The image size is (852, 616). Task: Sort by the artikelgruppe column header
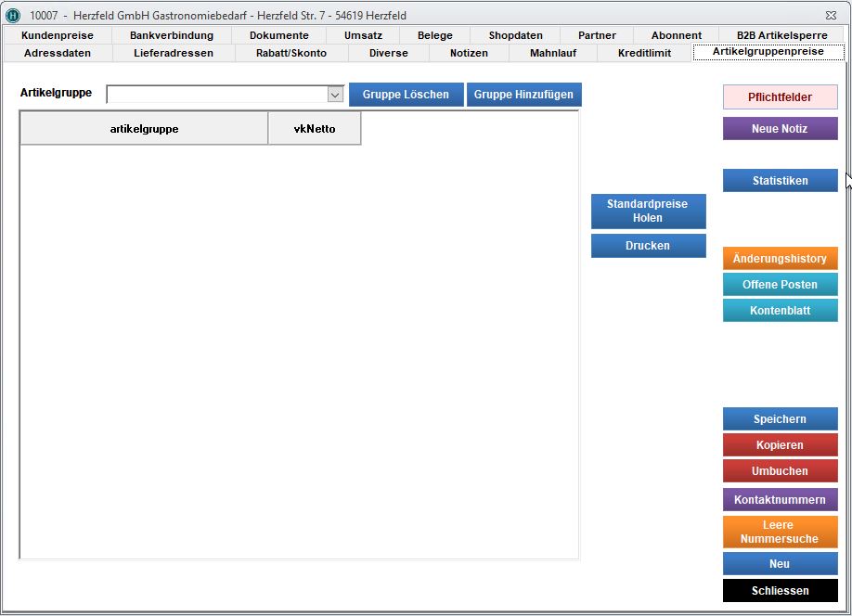(144, 129)
